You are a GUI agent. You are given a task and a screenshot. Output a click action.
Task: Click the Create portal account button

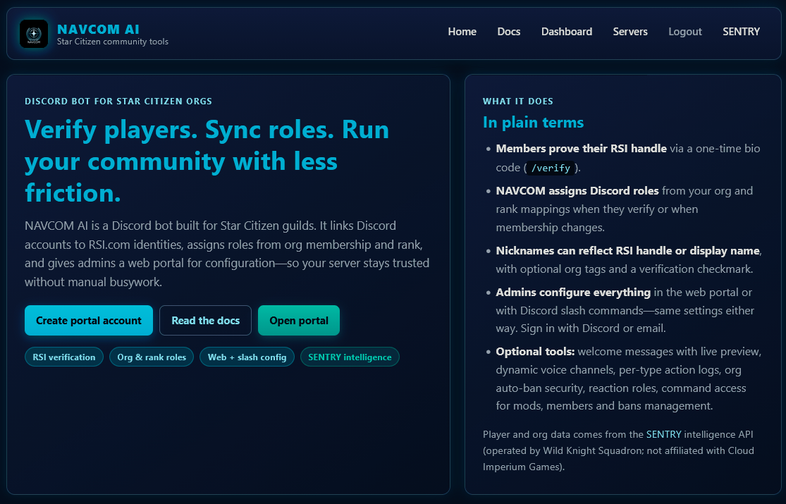pyautogui.click(x=89, y=320)
